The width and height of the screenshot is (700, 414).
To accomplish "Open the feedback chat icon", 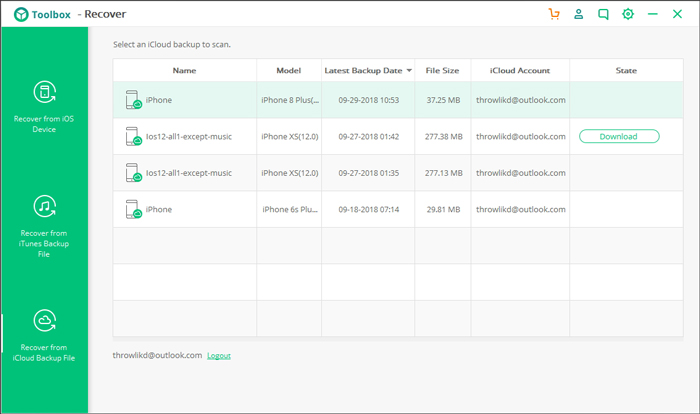I will click(603, 14).
